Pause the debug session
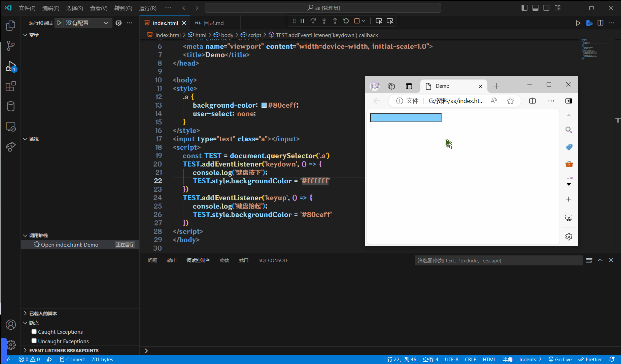The image size is (621, 364). tap(302, 21)
